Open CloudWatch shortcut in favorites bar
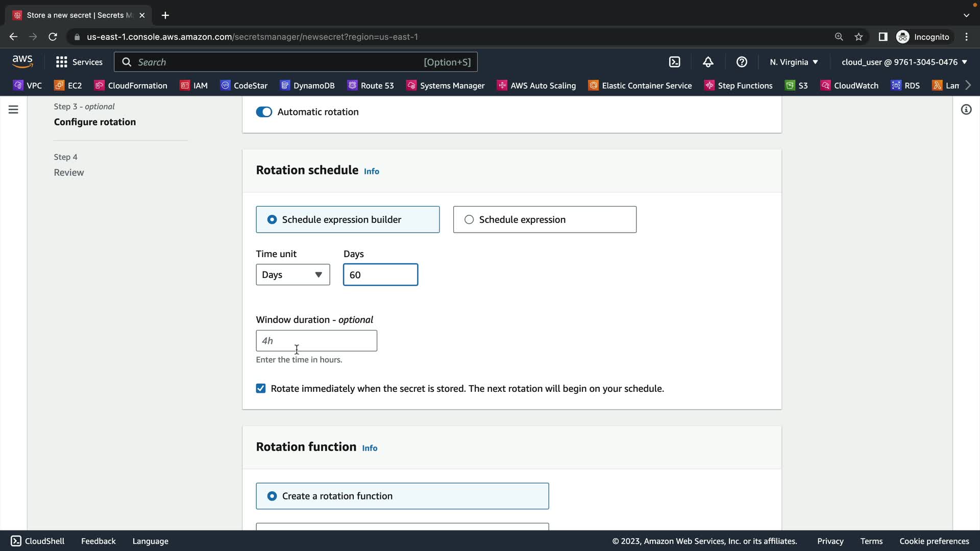 pyautogui.click(x=849, y=85)
